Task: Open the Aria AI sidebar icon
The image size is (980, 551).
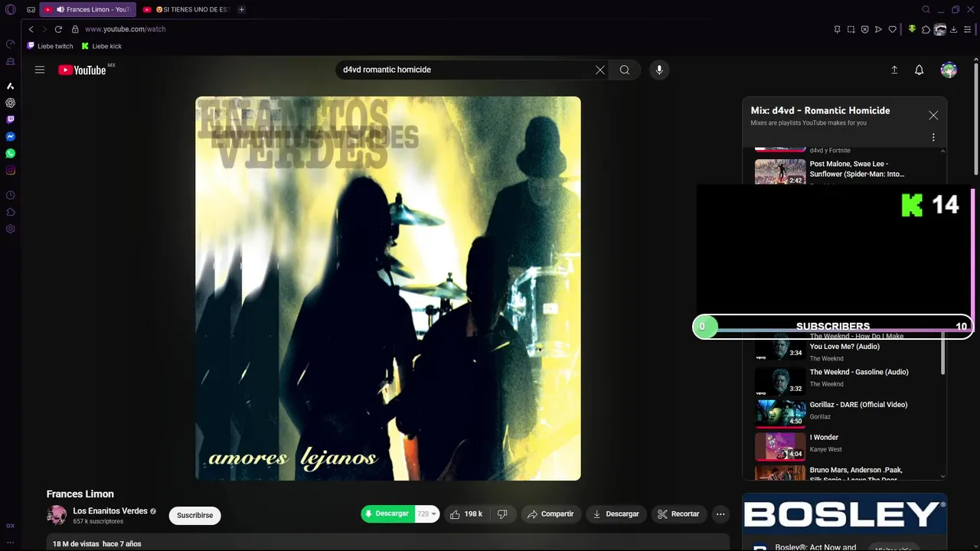Action: [11, 86]
